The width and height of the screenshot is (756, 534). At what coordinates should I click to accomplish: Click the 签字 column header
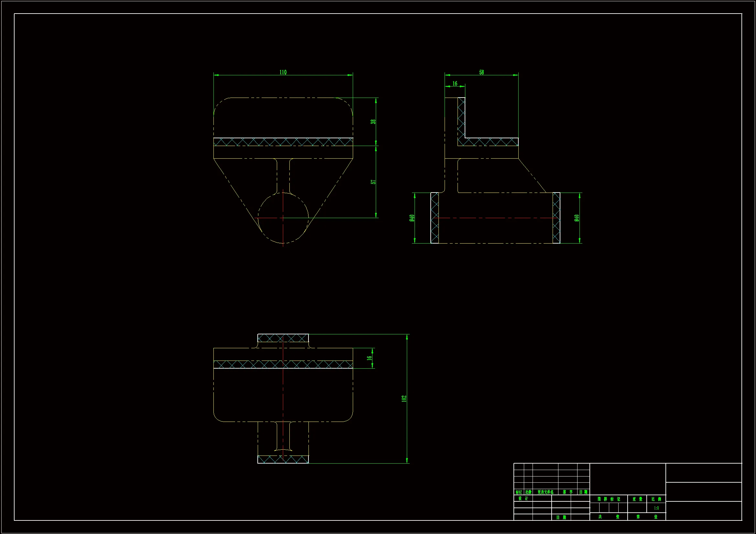[567, 492]
